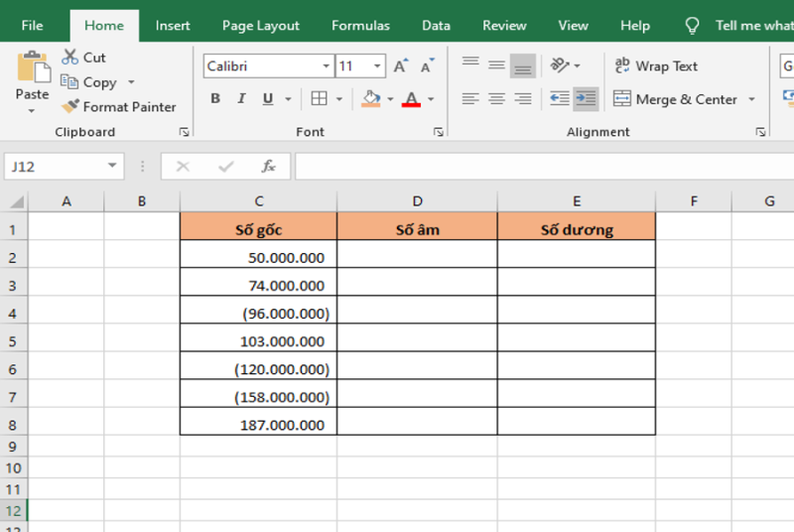This screenshot has height=532, width=794.
Task: Switch to the Page Layout tab
Action: pyautogui.click(x=261, y=25)
